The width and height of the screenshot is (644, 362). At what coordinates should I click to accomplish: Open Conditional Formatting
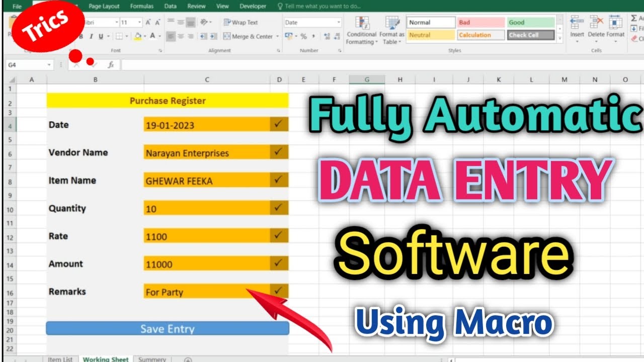[x=361, y=30]
